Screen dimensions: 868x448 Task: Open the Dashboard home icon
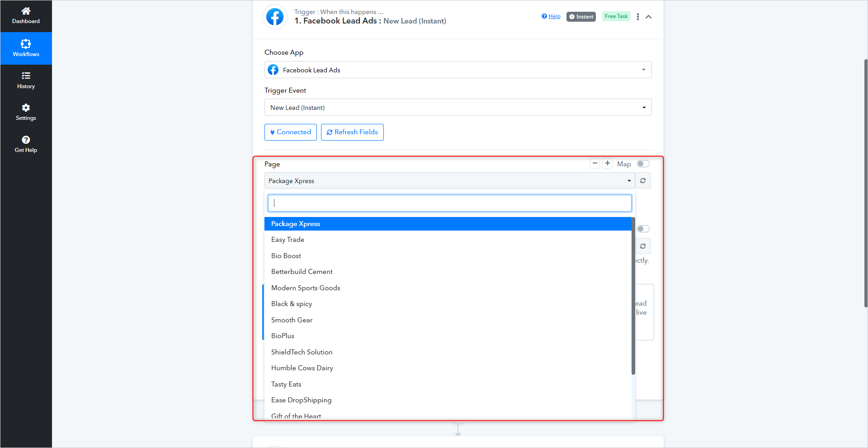pos(26,11)
